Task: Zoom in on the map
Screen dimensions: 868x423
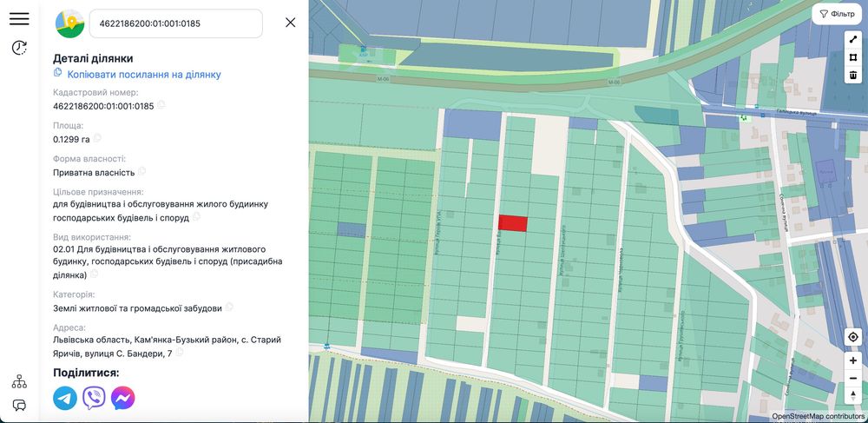Action: (x=853, y=360)
